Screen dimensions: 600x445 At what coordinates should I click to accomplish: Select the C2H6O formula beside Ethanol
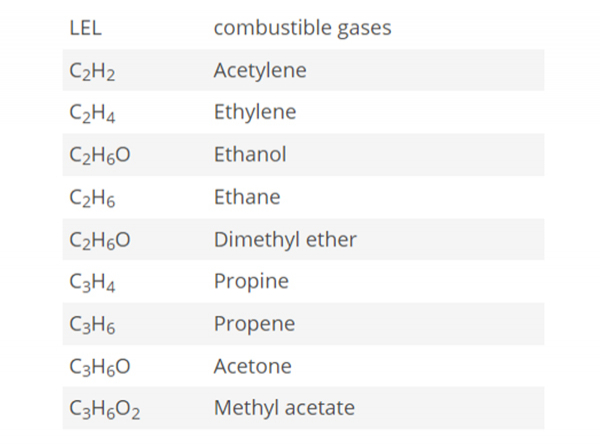100,155
